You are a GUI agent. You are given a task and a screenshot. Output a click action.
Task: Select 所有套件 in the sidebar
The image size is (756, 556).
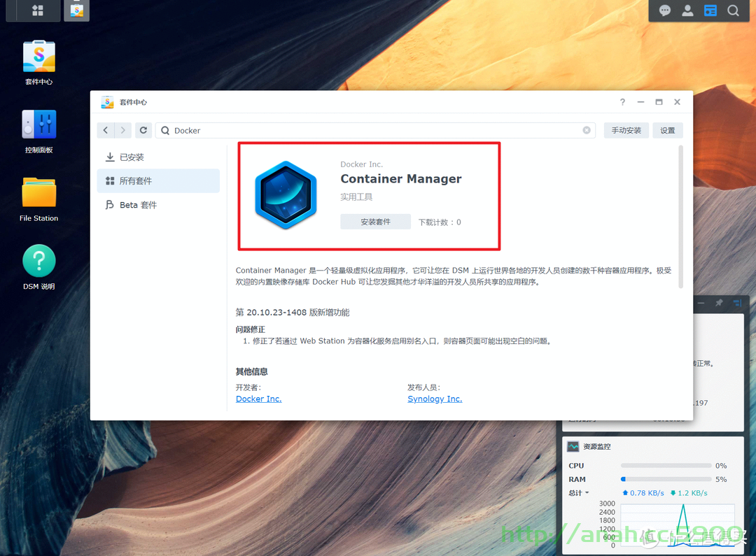[158, 180]
